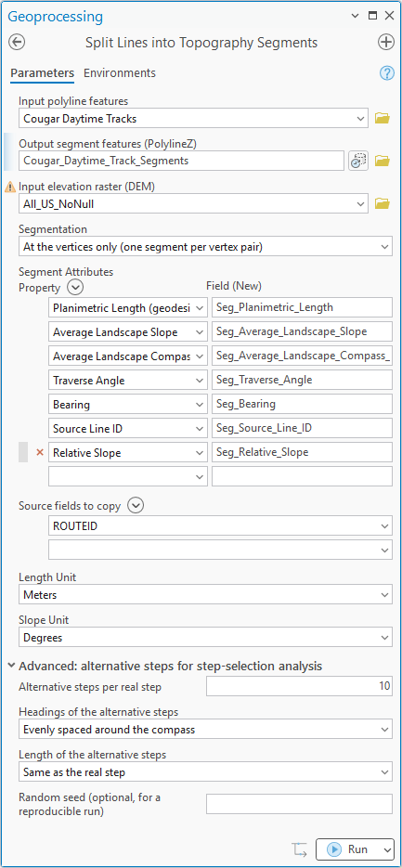Remove the Relative Slope row with red X
The height and width of the screenshot is (868, 402).
[39, 452]
